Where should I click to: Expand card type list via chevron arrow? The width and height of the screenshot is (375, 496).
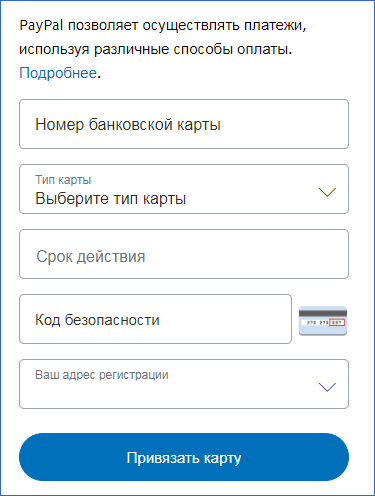(x=327, y=192)
